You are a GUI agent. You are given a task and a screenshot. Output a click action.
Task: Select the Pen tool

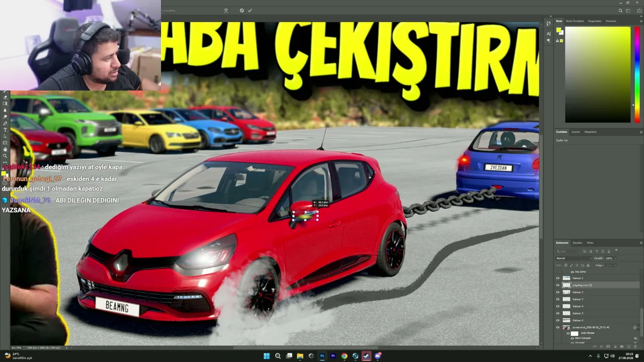pos(5,123)
